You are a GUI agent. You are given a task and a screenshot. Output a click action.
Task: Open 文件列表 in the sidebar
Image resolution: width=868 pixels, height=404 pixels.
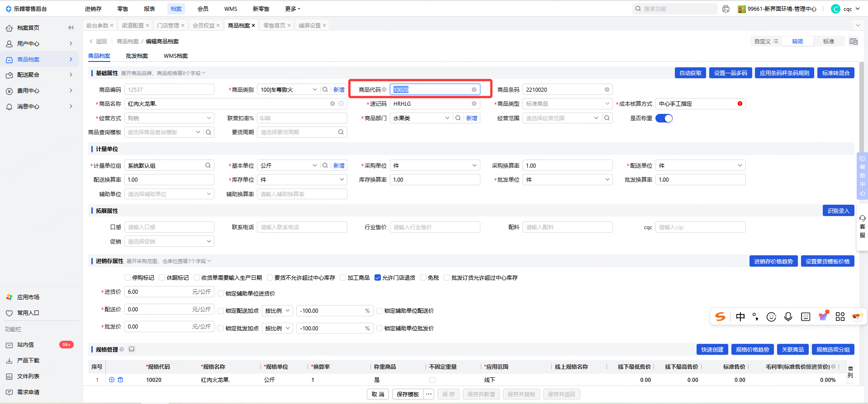click(x=28, y=376)
